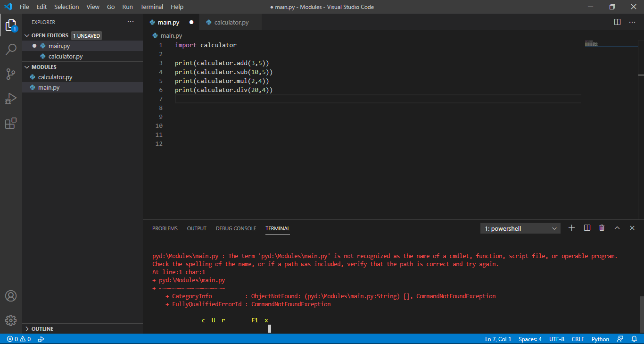Open the powershell terminal selector dropdown
The height and width of the screenshot is (344, 644).
520,228
